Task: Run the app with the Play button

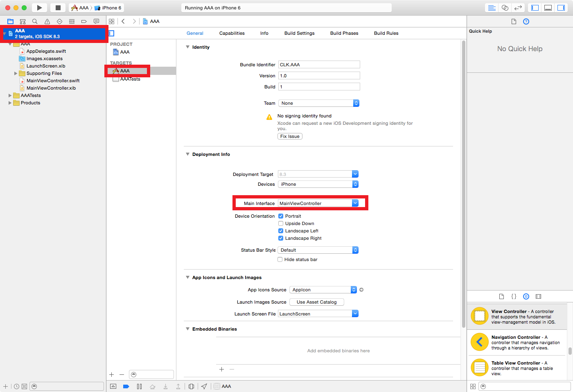Action: pos(39,8)
